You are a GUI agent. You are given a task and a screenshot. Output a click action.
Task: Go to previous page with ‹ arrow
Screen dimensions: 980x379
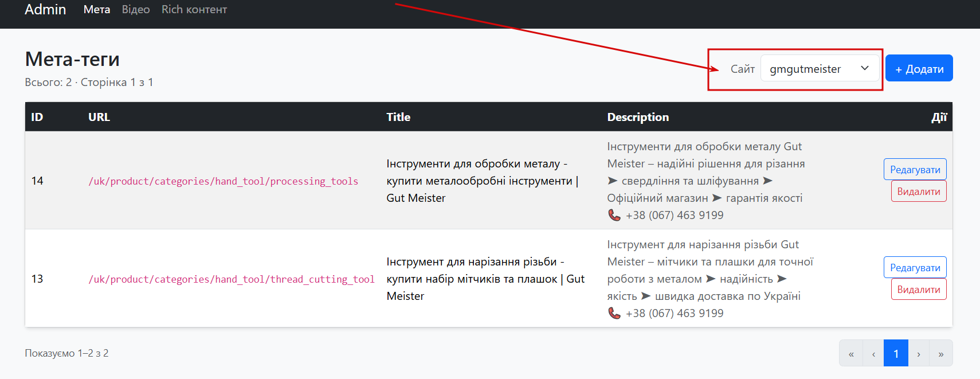(873, 354)
